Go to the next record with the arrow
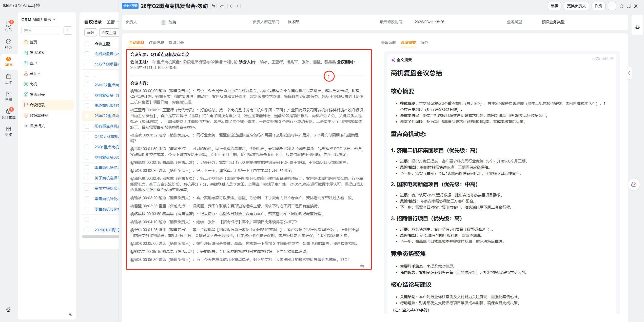The height and width of the screenshot is (322, 644). pos(237,6)
